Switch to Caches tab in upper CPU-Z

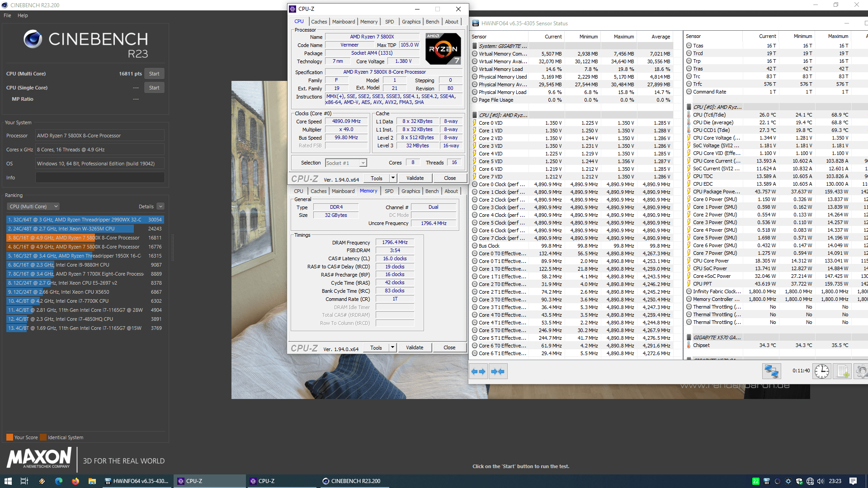pos(319,22)
